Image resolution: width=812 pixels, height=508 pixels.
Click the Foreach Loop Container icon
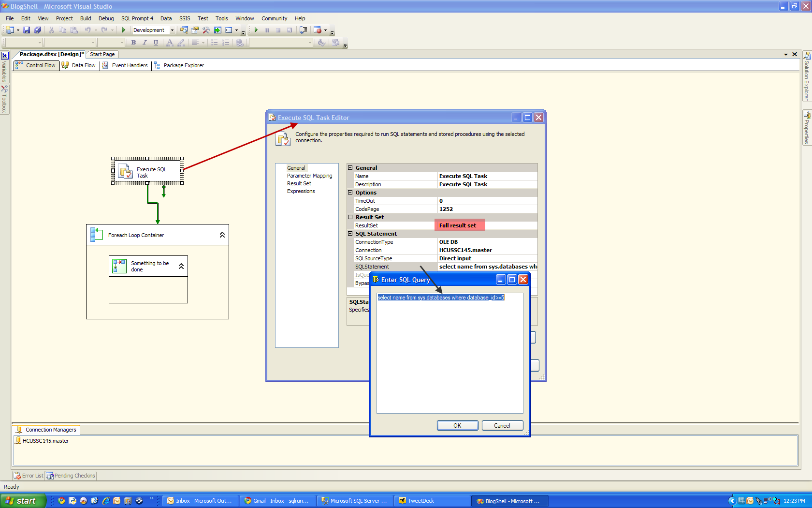point(97,234)
